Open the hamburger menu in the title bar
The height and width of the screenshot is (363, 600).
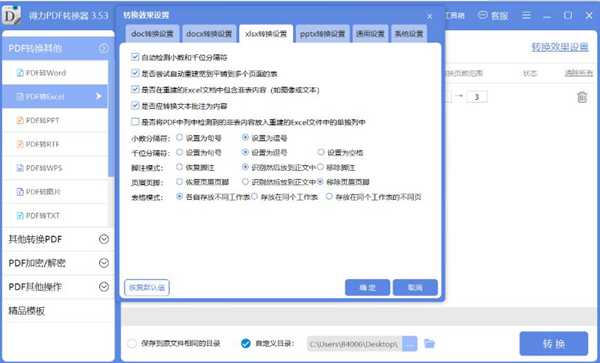[526, 15]
